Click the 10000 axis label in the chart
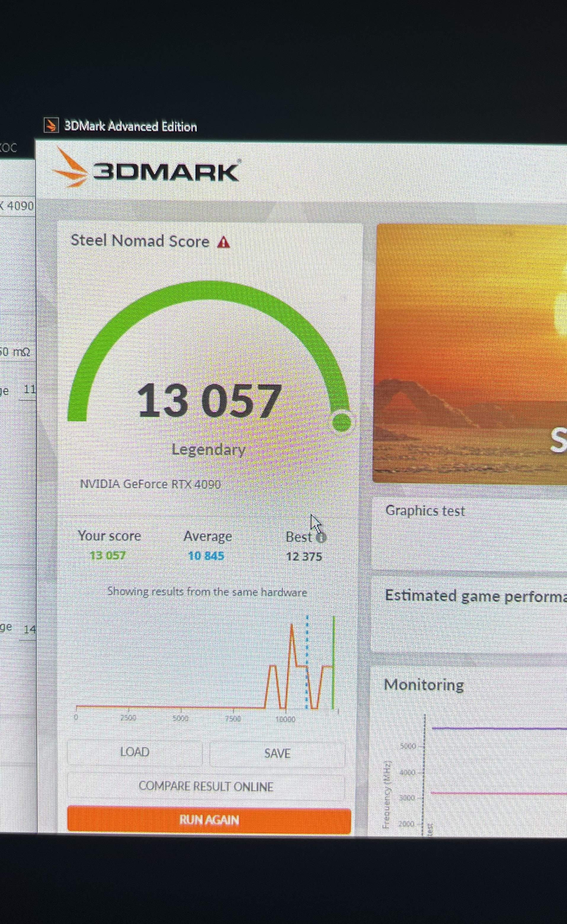567x924 pixels. coord(285,719)
